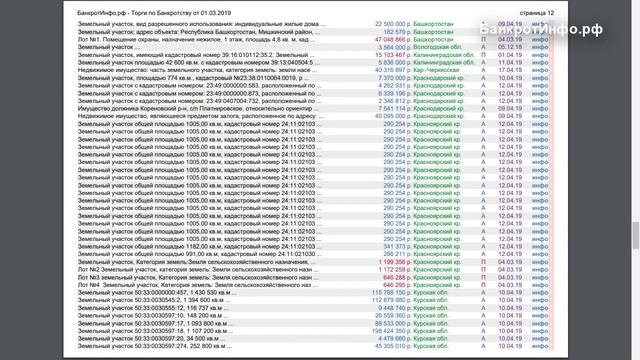Click the region 'Калининградская обл.' in the 5 836 000 р. row
The image size is (640, 360).
(x=444, y=63)
